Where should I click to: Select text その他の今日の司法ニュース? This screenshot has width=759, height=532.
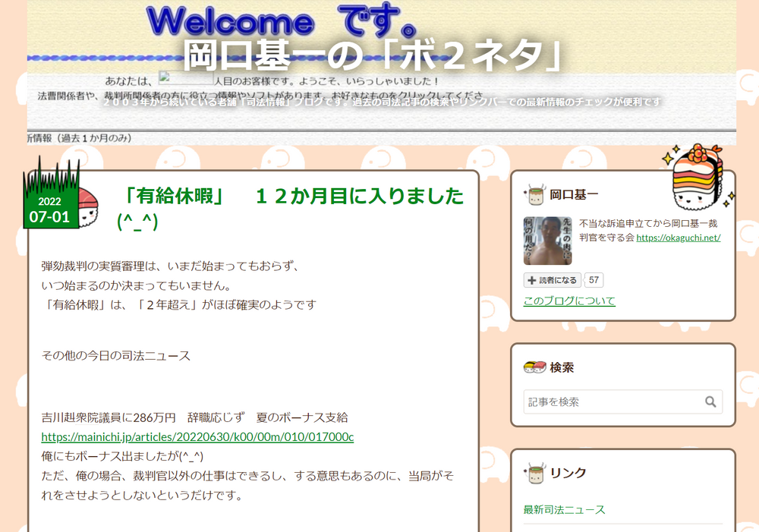click(115, 355)
